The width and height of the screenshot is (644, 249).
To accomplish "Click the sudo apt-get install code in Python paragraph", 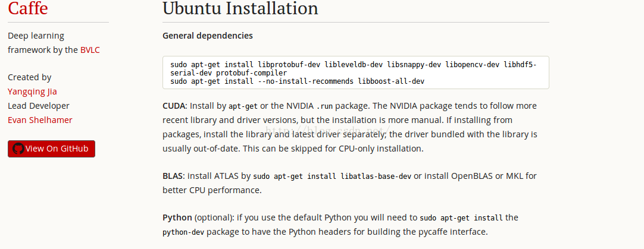I will pyautogui.click(x=461, y=218).
